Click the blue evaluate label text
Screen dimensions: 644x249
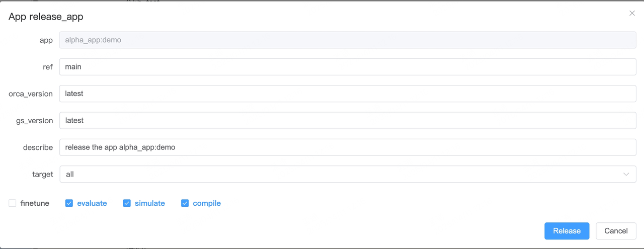[92, 203]
